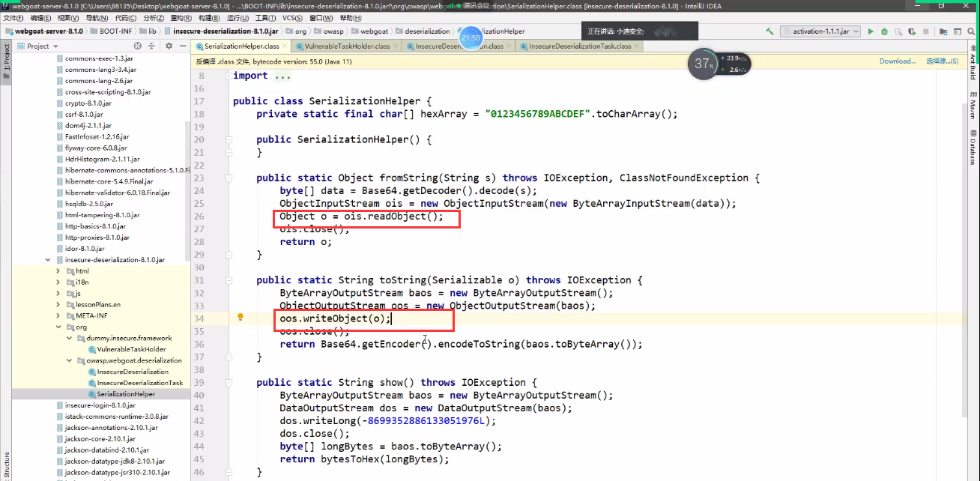Image resolution: width=980 pixels, height=481 pixels.
Task: Expand the folded import statements
Action: 282,76
